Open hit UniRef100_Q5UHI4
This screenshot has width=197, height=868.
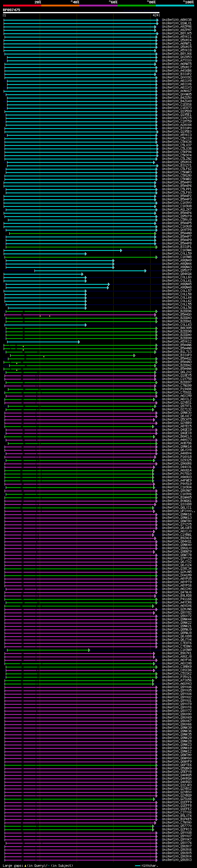click(177, 40)
